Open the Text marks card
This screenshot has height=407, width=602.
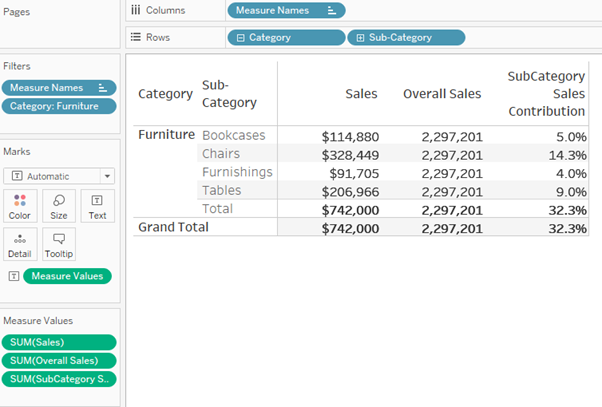[x=97, y=205]
